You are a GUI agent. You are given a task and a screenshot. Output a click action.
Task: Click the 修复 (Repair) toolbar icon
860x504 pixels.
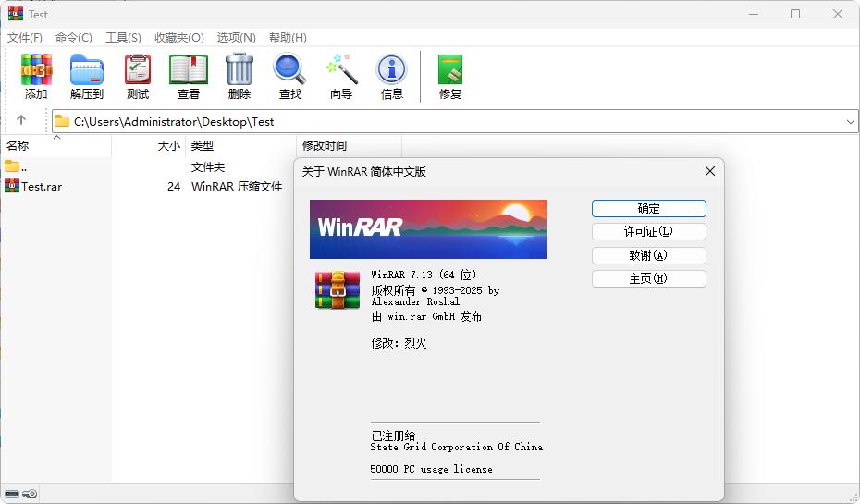(x=450, y=69)
